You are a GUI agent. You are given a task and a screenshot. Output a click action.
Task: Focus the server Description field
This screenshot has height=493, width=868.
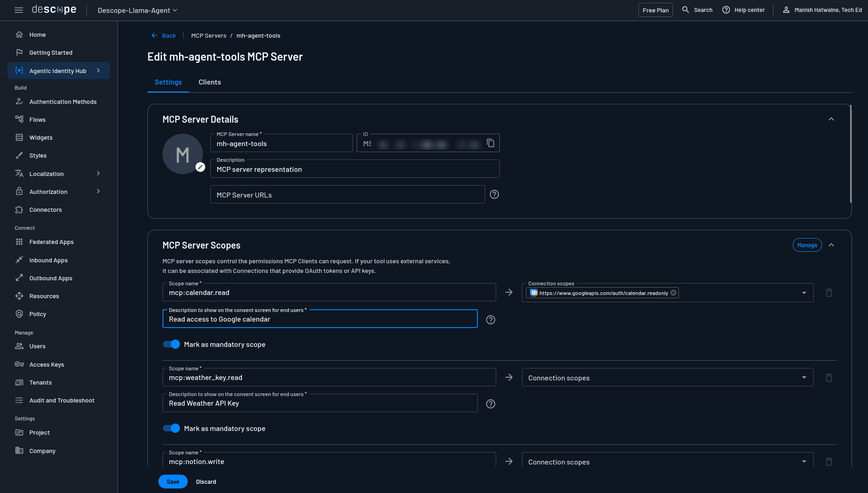pyautogui.click(x=355, y=169)
